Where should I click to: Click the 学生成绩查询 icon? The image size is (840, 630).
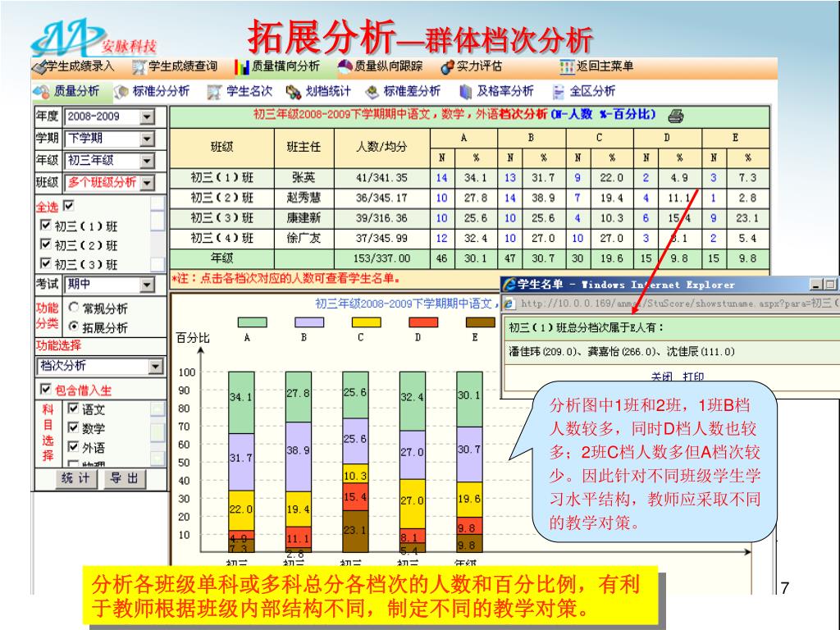point(139,67)
